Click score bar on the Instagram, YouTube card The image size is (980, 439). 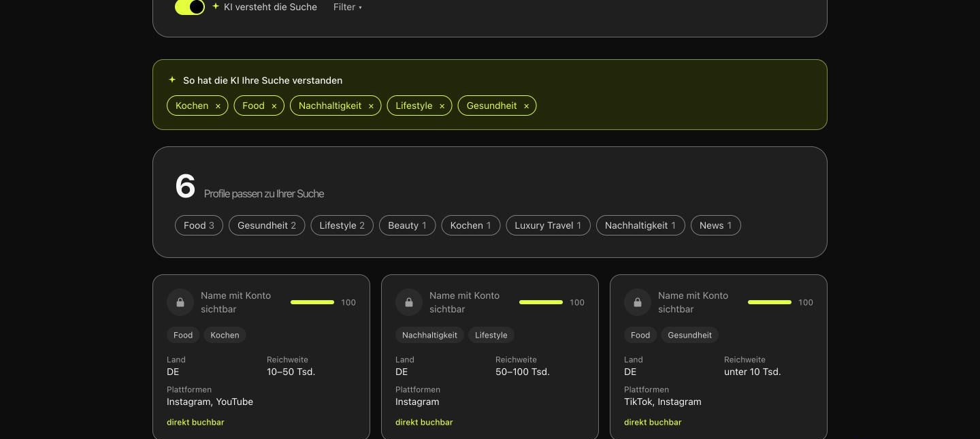312,302
